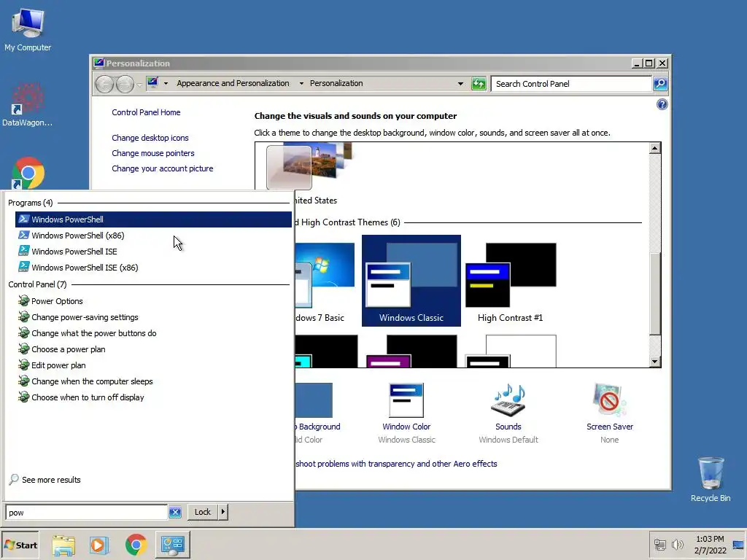This screenshot has width=747, height=560.
Task: Click the taskbar clock
Action: [x=710, y=545]
